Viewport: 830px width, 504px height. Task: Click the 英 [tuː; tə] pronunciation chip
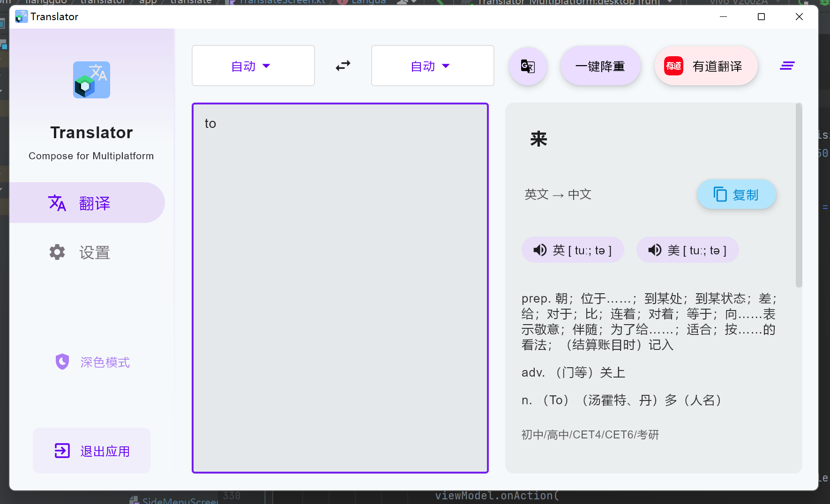click(573, 250)
